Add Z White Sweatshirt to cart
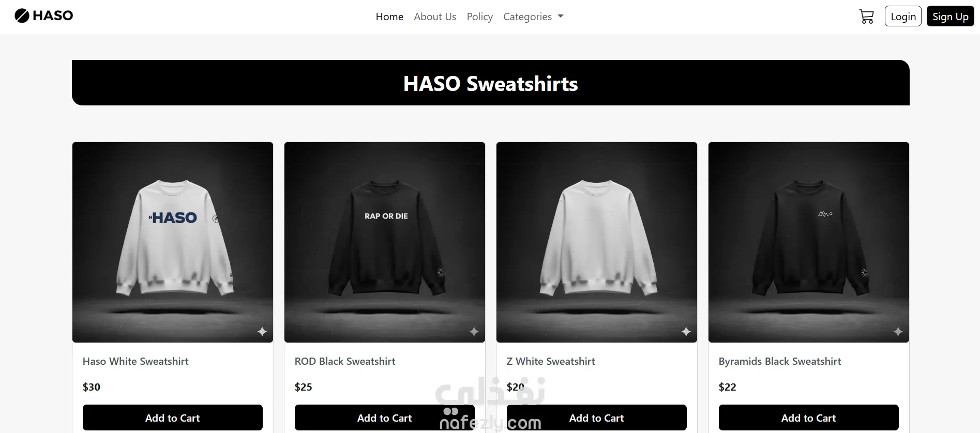The width and height of the screenshot is (980, 433). click(597, 417)
